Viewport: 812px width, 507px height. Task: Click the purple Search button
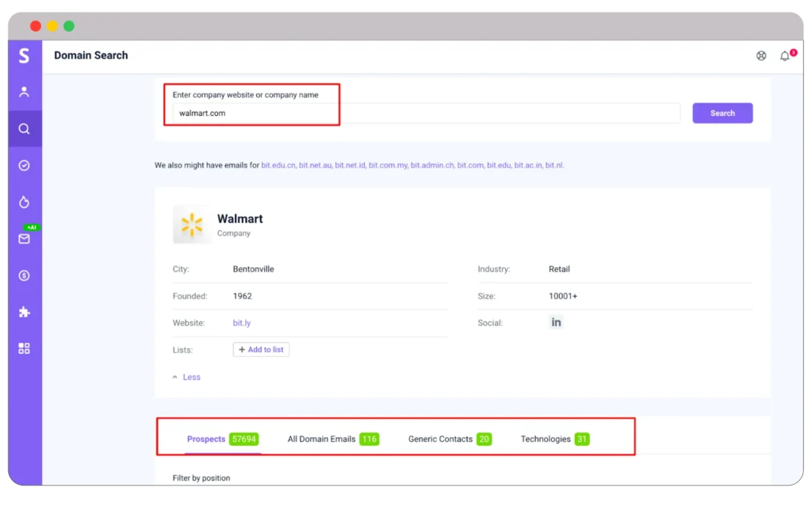(722, 113)
